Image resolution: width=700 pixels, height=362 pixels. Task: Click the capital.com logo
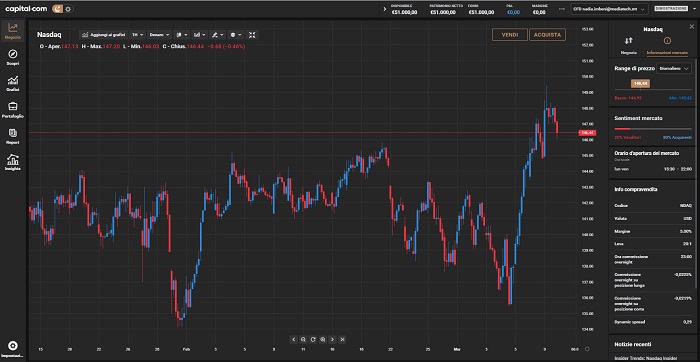pyautogui.click(x=26, y=8)
